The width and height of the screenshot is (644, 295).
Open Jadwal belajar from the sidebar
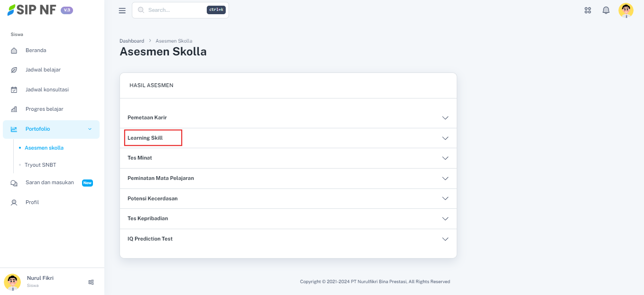click(43, 70)
